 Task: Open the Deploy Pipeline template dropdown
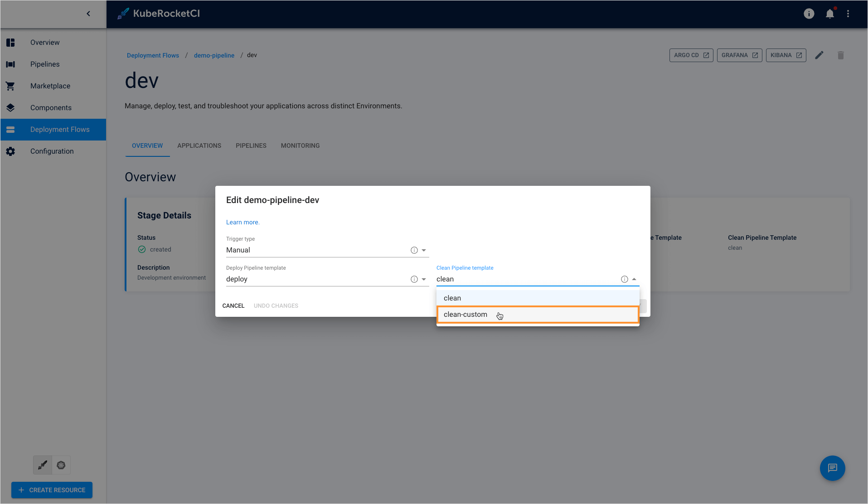[x=423, y=279]
